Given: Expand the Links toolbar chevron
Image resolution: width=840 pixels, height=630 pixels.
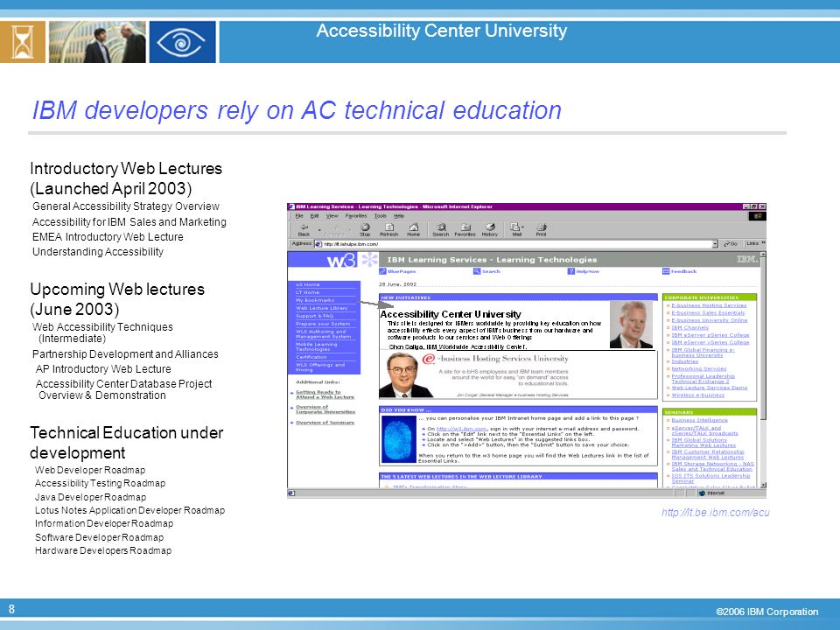Looking at the screenshot, I should pos(763,243).
